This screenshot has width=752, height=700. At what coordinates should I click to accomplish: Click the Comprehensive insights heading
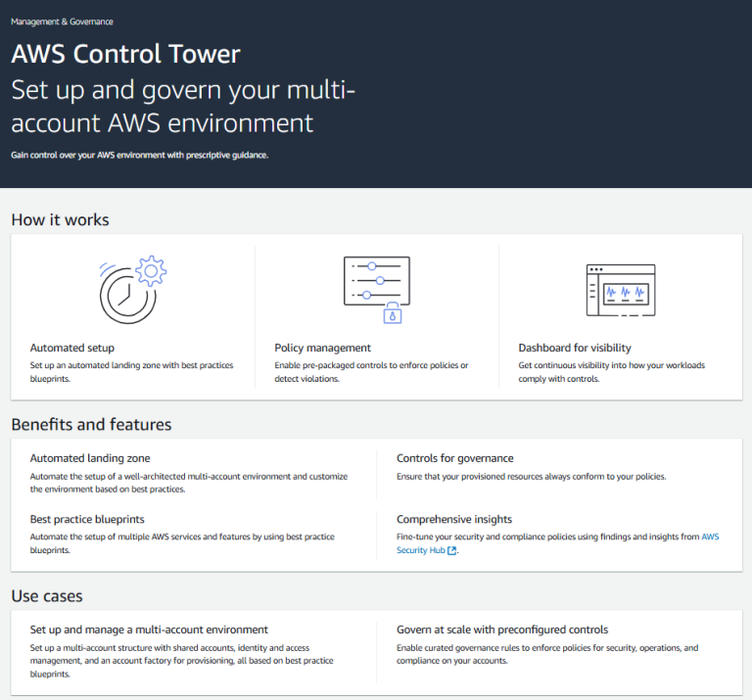454,519
